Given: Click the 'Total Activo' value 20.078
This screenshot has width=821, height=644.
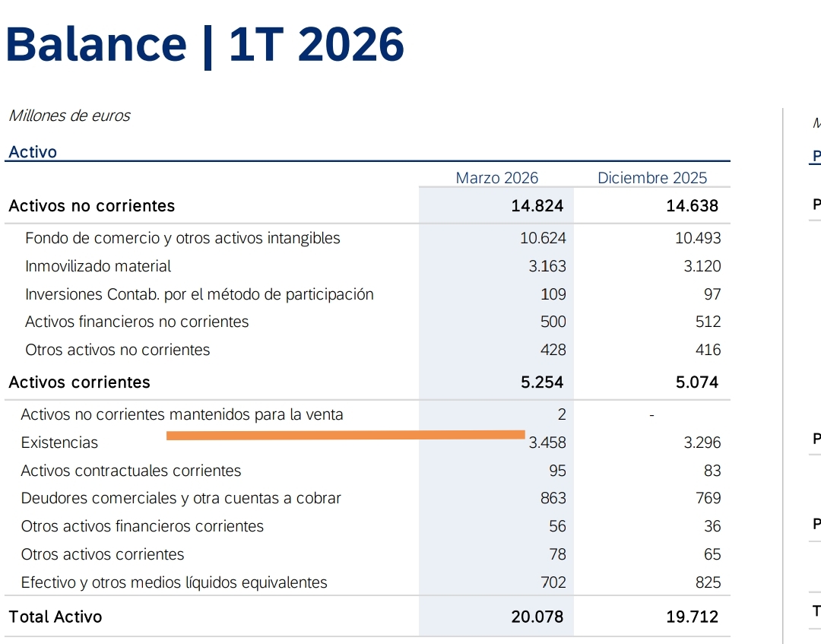Looking at the screenshot, I should tap(537, 617).
